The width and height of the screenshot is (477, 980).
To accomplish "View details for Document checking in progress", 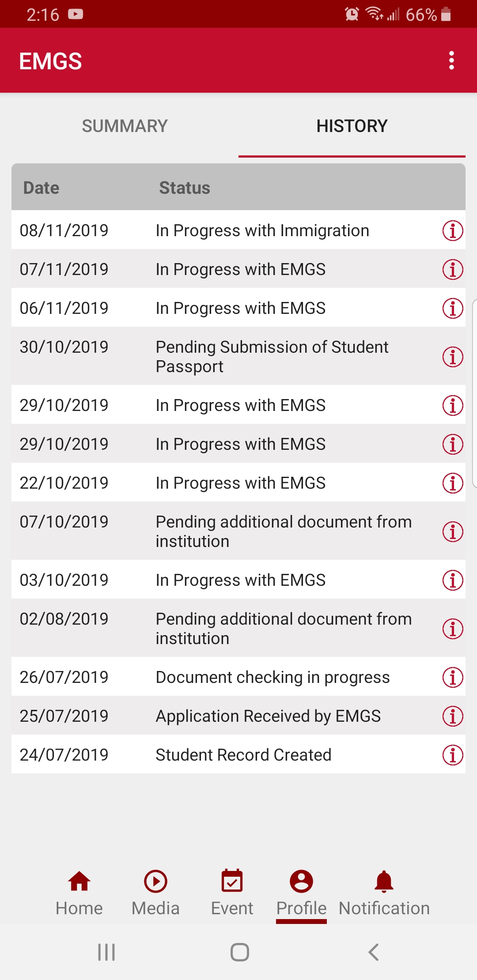I will pyautogui.click(x=453, y=677).
